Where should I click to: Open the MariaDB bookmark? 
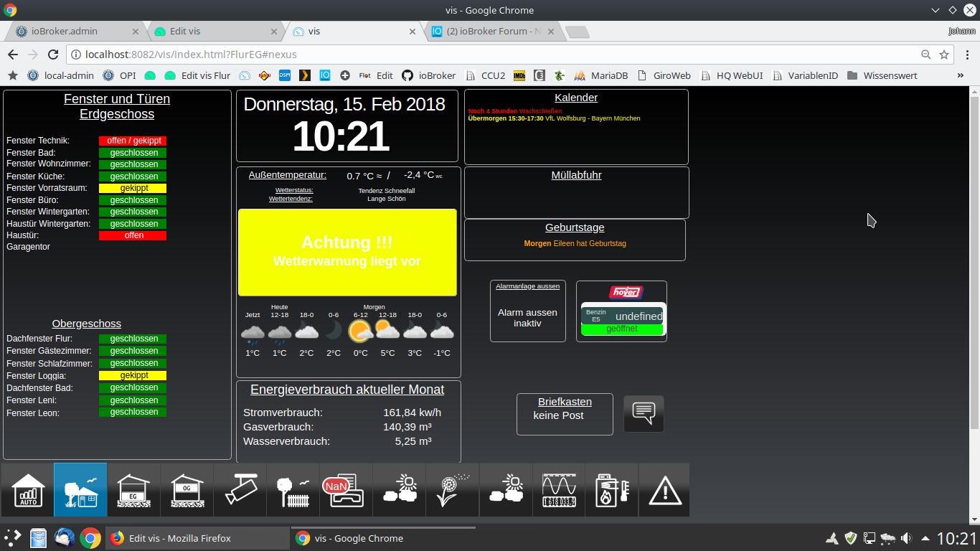[x=600, y=75]
